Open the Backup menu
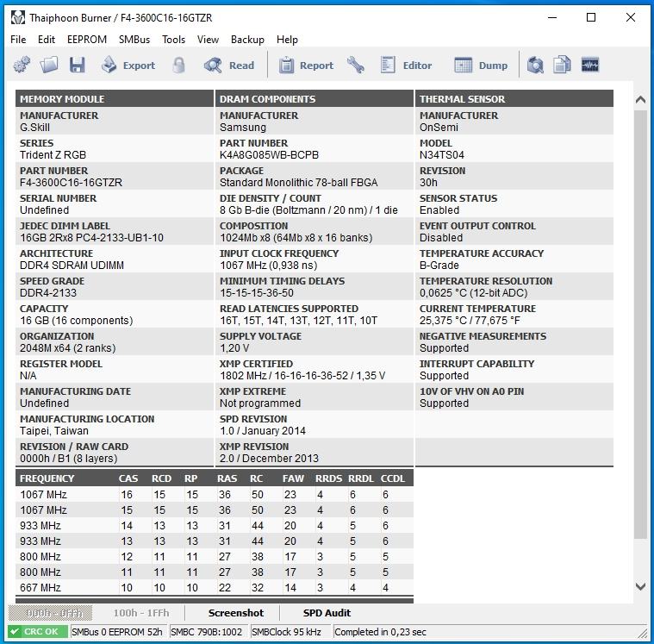The image size is (654, 644). coord(247,40)
